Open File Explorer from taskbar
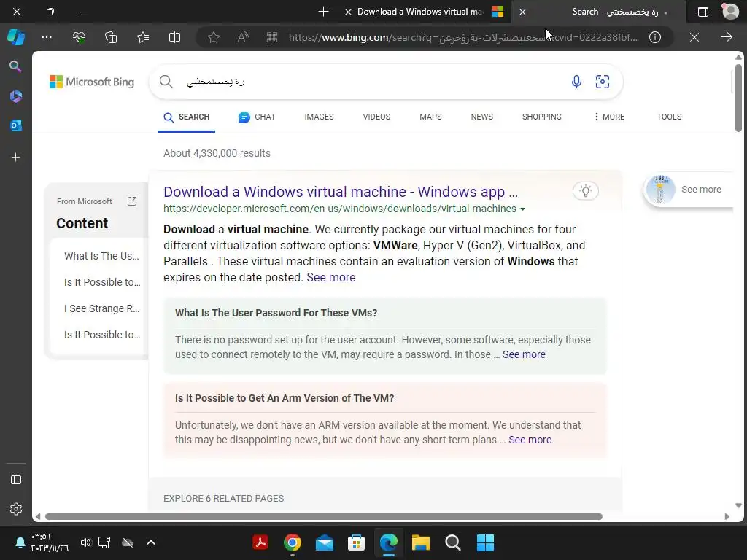The image size is (747, 560). coord(421,542)
